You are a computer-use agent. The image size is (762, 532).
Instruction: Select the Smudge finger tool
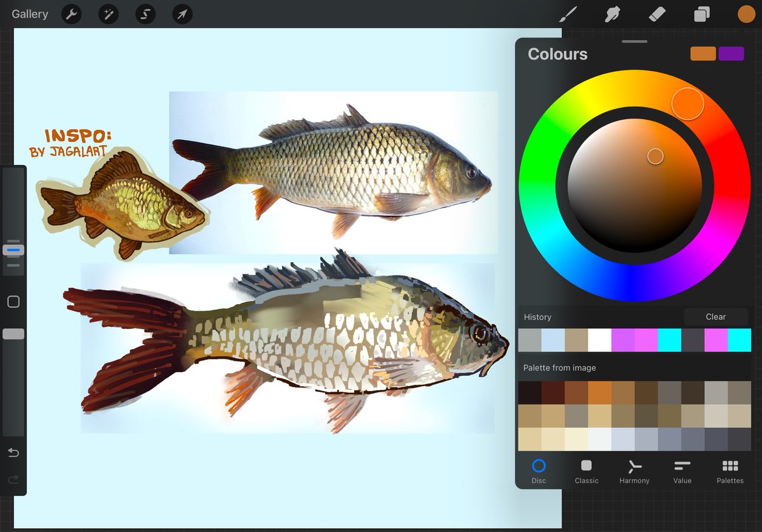click(x=612, y=14)
